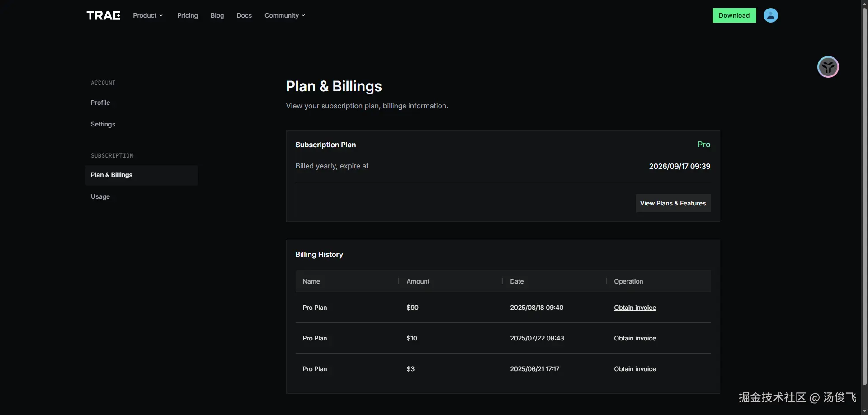Expand the Community dropdown menu
This screenshot has width=868, height=415.
284,15
